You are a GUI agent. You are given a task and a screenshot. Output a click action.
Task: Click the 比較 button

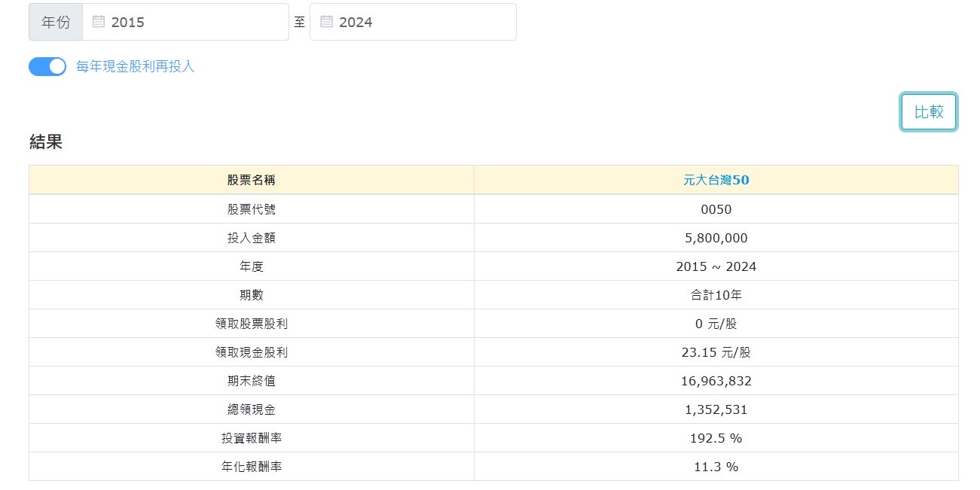(929, 112)
